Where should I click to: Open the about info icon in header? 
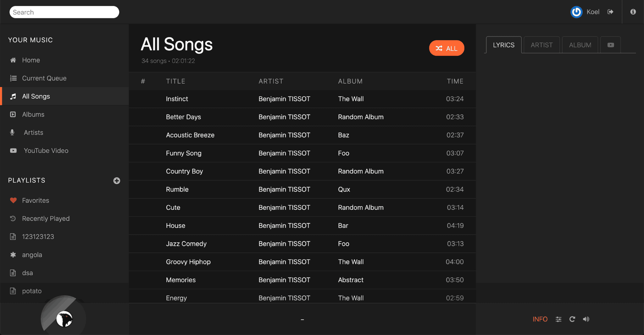[x=633, y=12]
